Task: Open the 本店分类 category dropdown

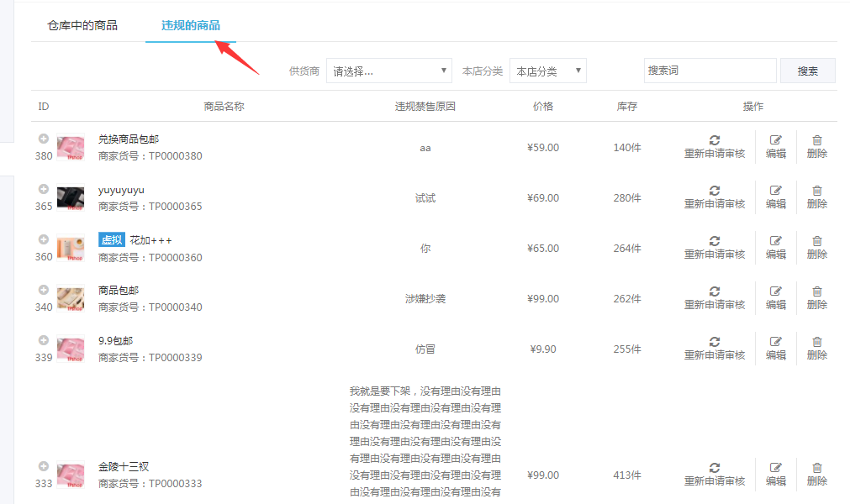Action: [547, 71]
